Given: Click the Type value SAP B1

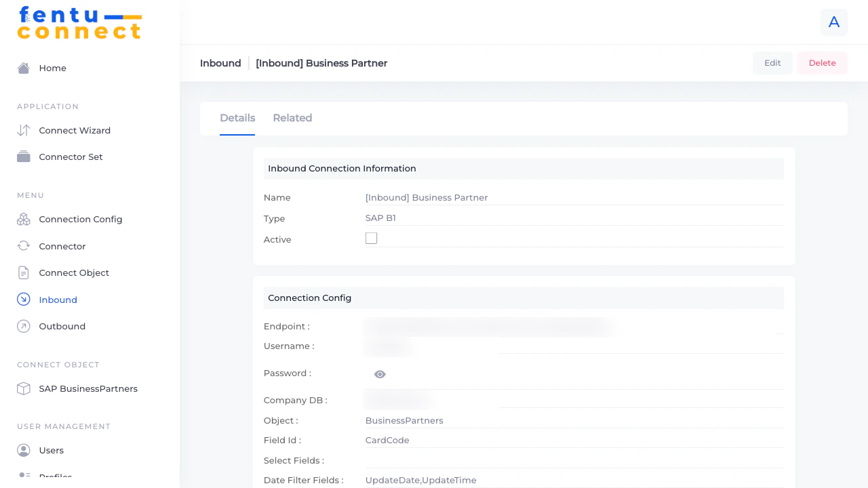Looking at the screenshot, I should [x=380, y=218].
